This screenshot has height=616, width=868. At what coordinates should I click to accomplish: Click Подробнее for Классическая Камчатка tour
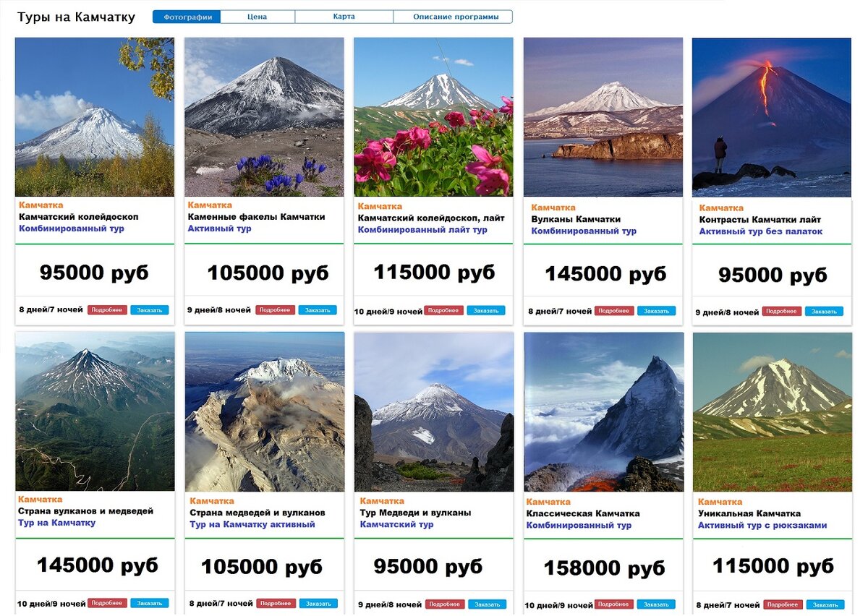[613, 604]
